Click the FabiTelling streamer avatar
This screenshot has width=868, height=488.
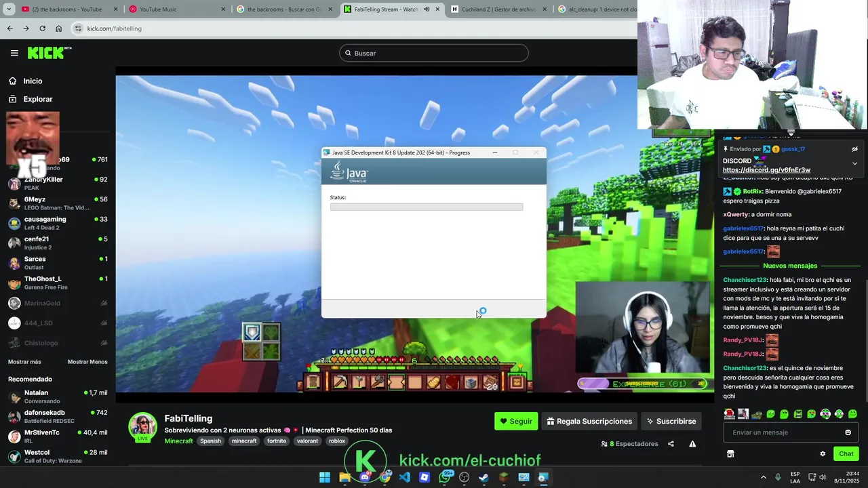pyautogui.click(x=143, y=426)
